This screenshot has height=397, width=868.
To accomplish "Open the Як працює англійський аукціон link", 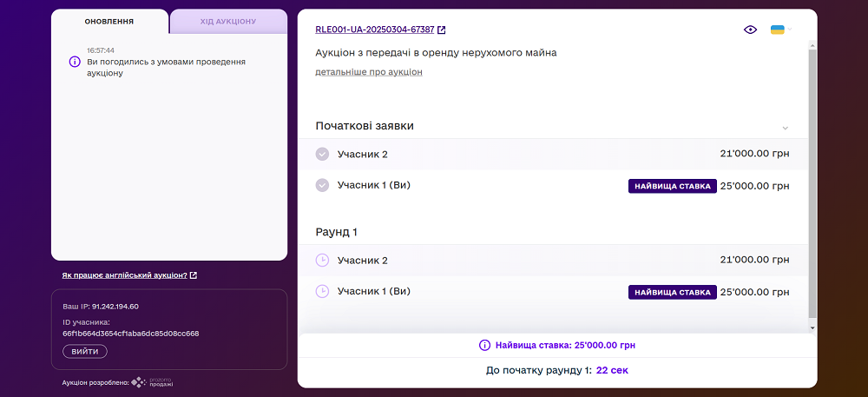I will coord(125,275).
